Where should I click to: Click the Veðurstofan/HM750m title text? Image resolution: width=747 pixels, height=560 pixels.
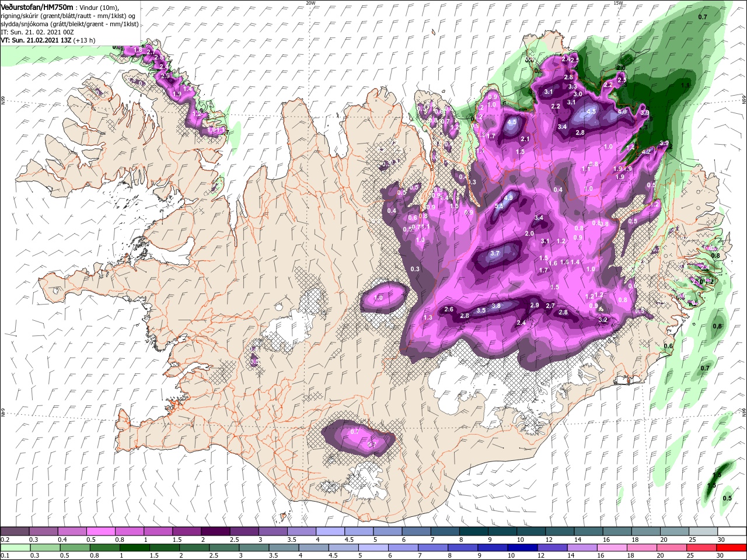37,6
